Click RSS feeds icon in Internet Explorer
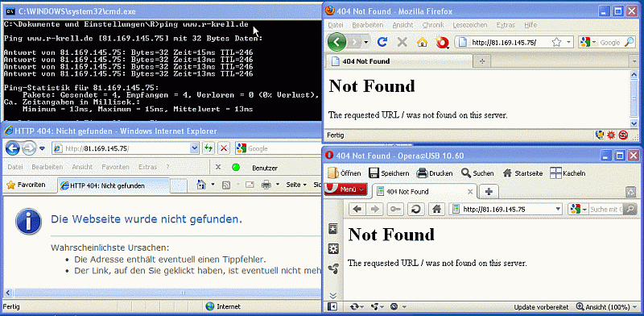644x316 pixels. click(x=226, y=185)
